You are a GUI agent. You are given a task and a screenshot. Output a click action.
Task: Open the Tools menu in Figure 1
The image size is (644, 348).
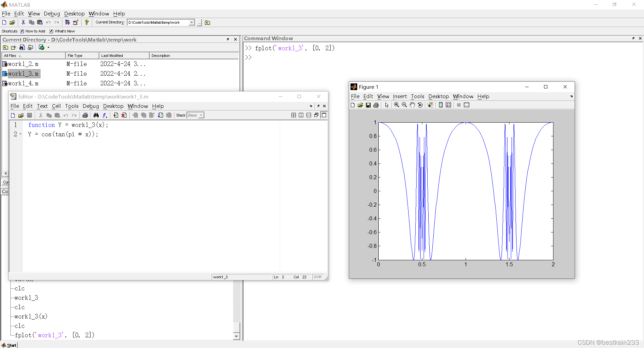[418, 96]
